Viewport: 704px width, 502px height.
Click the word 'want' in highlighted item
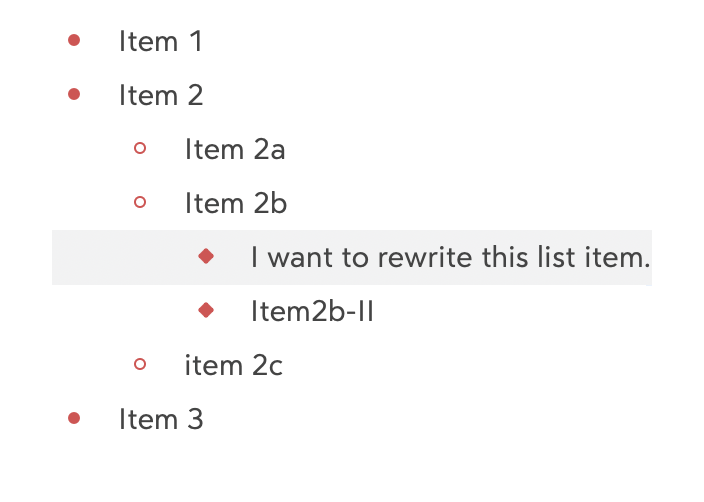pos(304,258)
